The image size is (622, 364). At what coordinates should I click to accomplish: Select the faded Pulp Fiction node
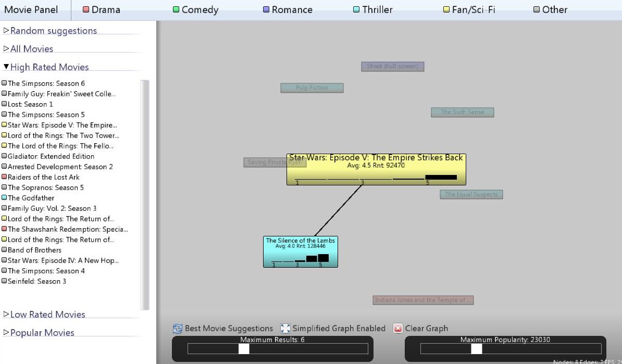[312, 87]
